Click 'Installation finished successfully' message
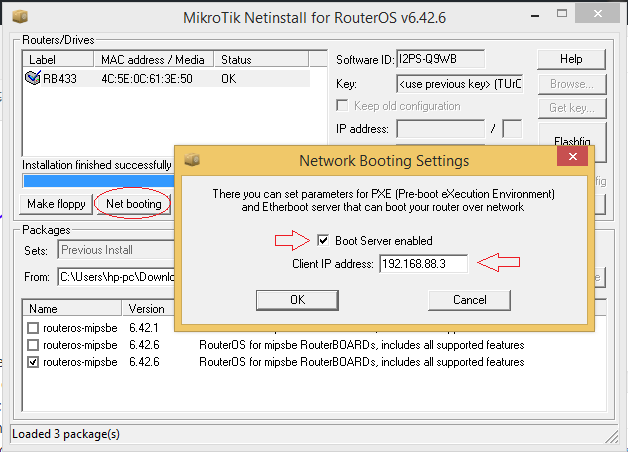 pyautogui.click(x=97, y=165)
